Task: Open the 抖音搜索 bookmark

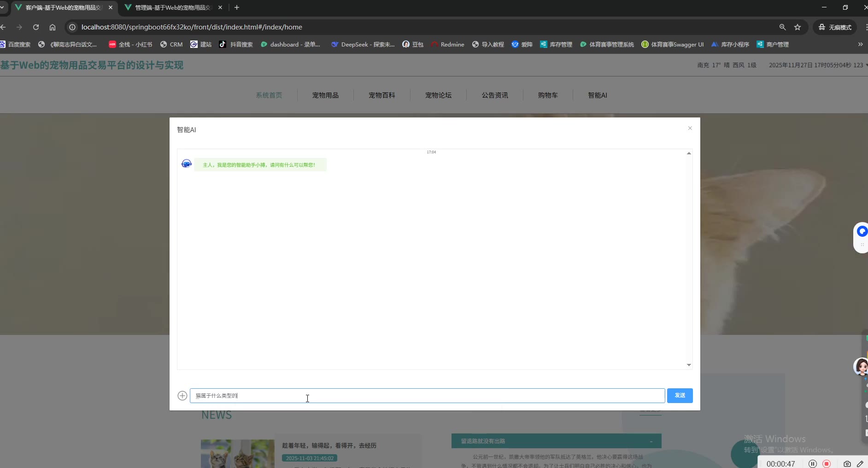Action: coord(236,44)
